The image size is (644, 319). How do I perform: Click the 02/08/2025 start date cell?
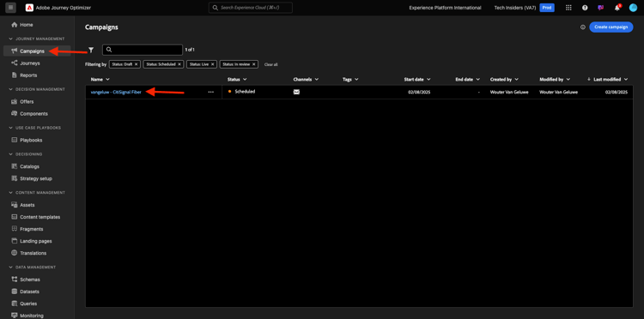[418, 93]
